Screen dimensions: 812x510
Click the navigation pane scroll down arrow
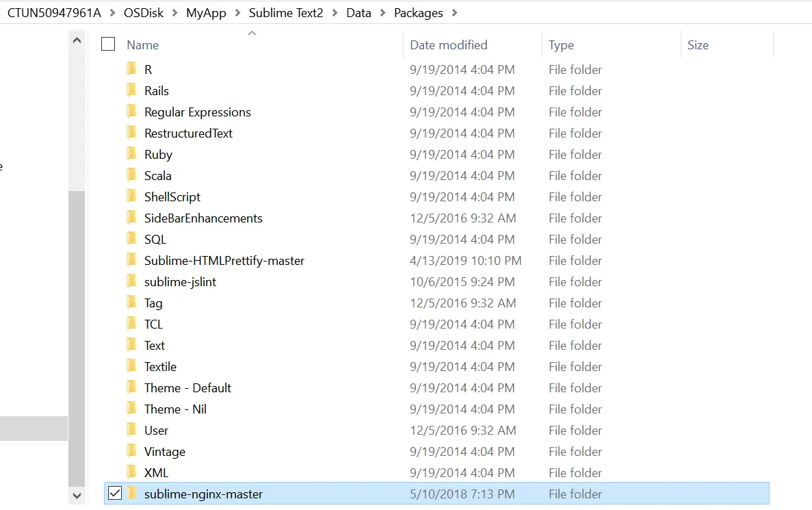tap(77, 496)
